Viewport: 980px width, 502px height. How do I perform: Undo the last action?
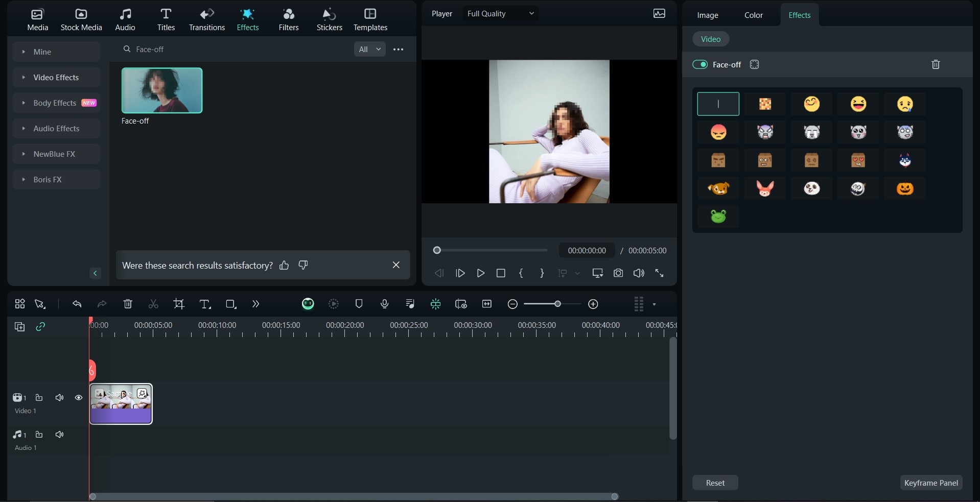point(77,304)
